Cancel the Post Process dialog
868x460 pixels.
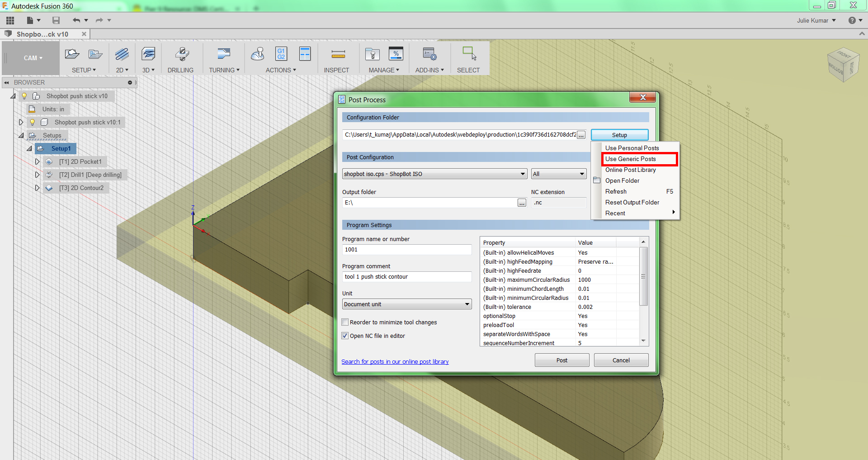pos(621,360)
